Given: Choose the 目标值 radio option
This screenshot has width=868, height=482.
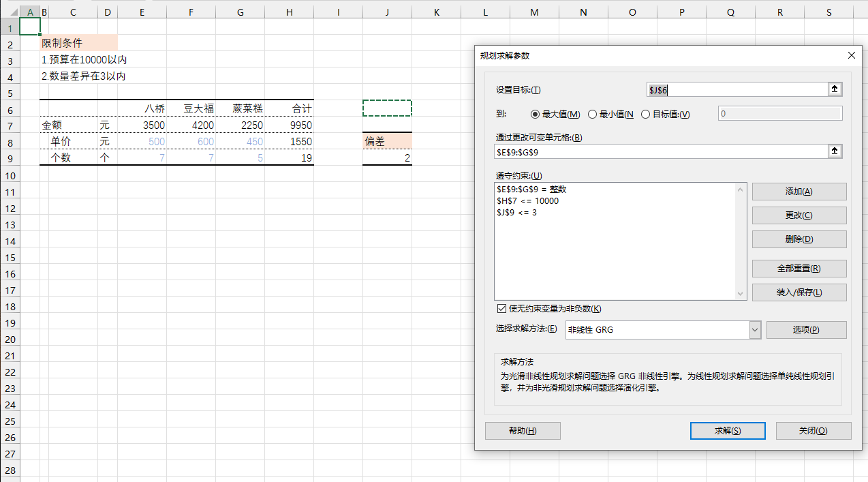Looking at the screenshot, I should [646, 114].
